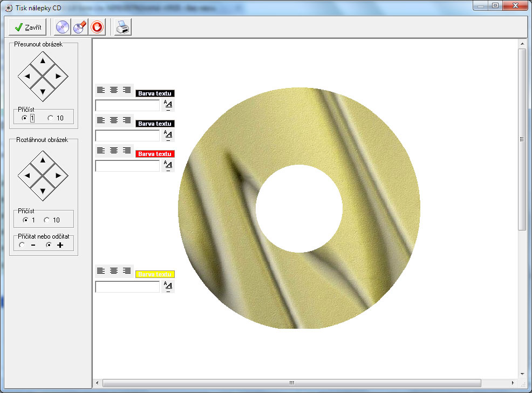This screenshot has height=393, width=532.
Task: Choose the minus option in Přičítat nebo odčítat
Action: 22,245
